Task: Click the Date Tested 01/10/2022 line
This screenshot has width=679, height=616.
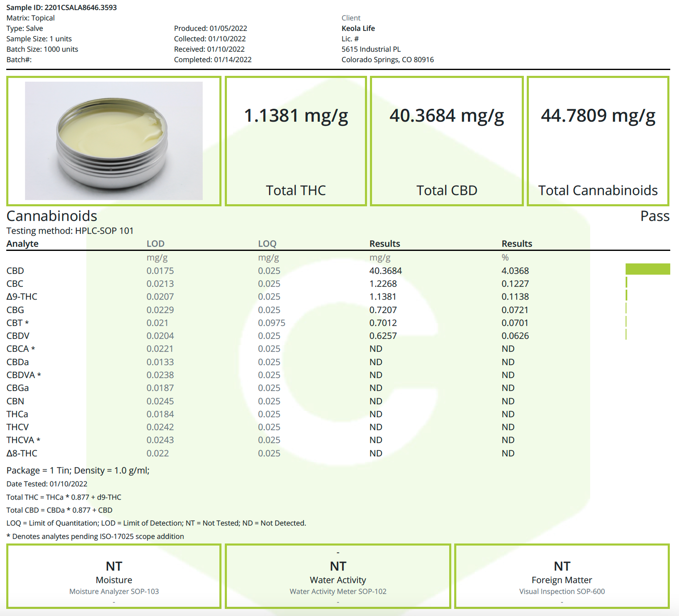Action: (47, 484)
